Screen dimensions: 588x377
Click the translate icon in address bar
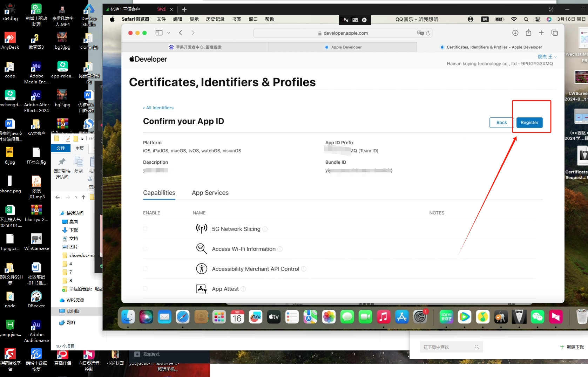[420, 33]
